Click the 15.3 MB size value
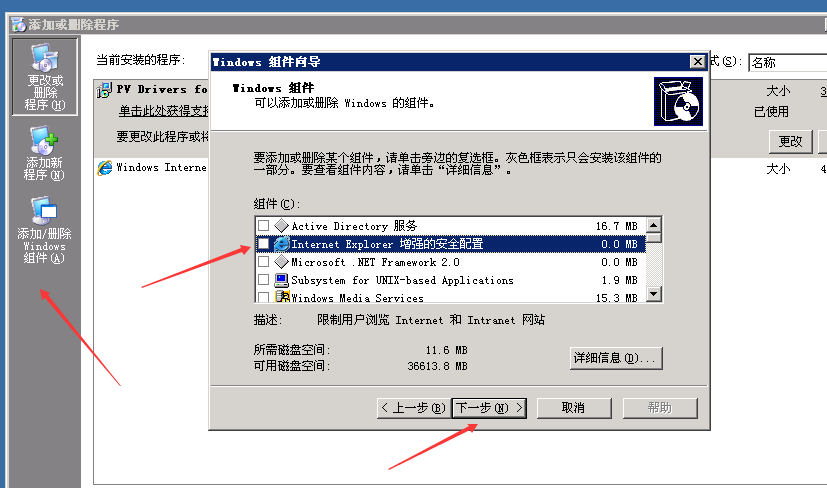This screenshot has width=827, height=488. coord(617,298)
